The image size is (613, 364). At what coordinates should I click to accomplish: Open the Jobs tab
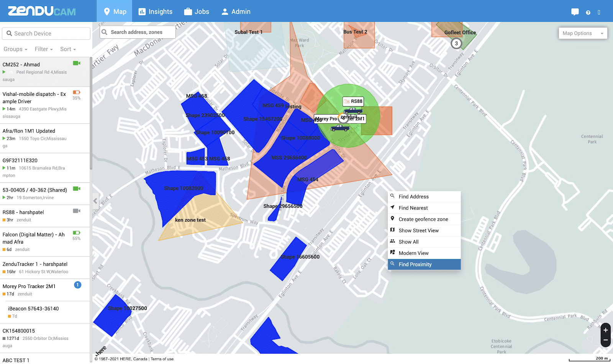[x=196, y=11]
